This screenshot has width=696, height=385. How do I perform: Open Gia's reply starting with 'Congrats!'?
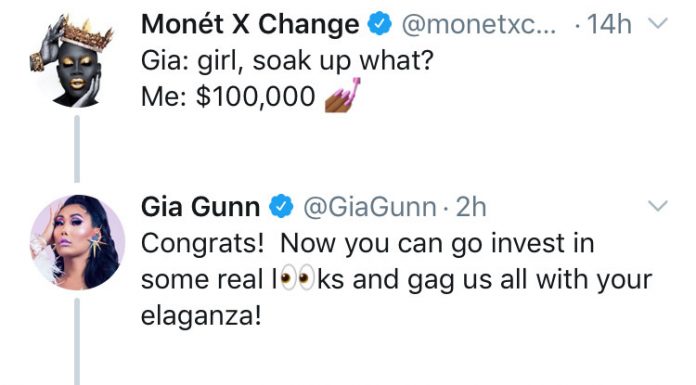tap(396, 280)
